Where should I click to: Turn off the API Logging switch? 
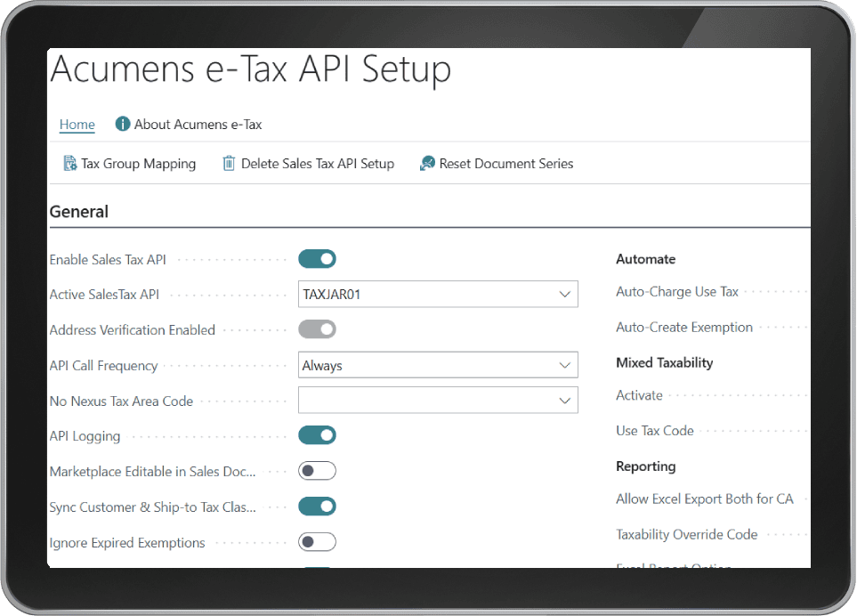tap(317, 435)
